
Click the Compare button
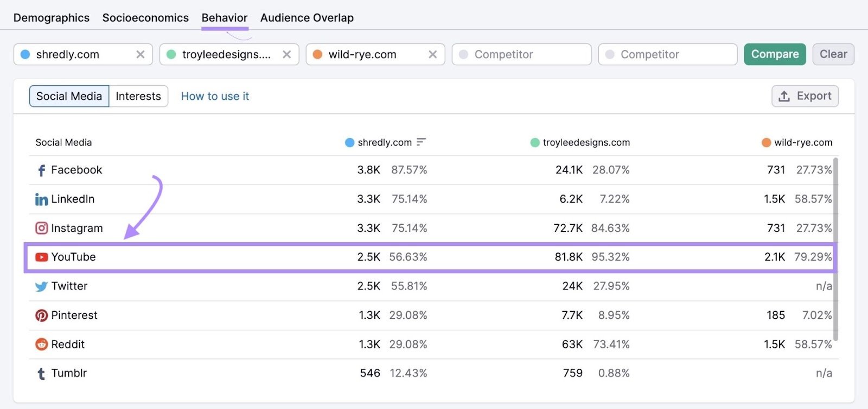click(x=775, y=54)
